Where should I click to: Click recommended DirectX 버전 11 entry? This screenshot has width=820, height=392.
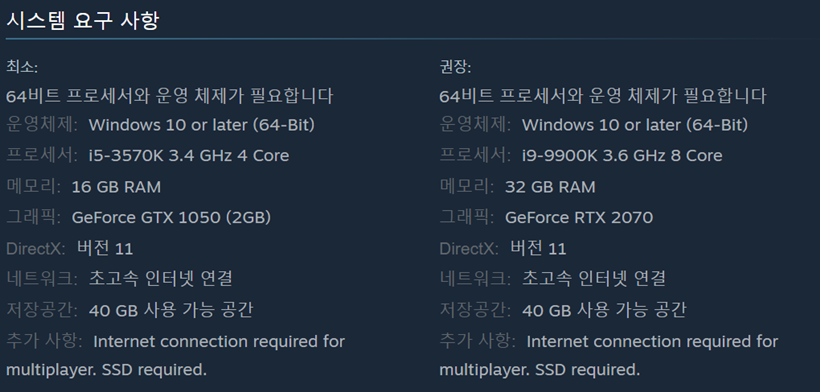pos(503,248)
